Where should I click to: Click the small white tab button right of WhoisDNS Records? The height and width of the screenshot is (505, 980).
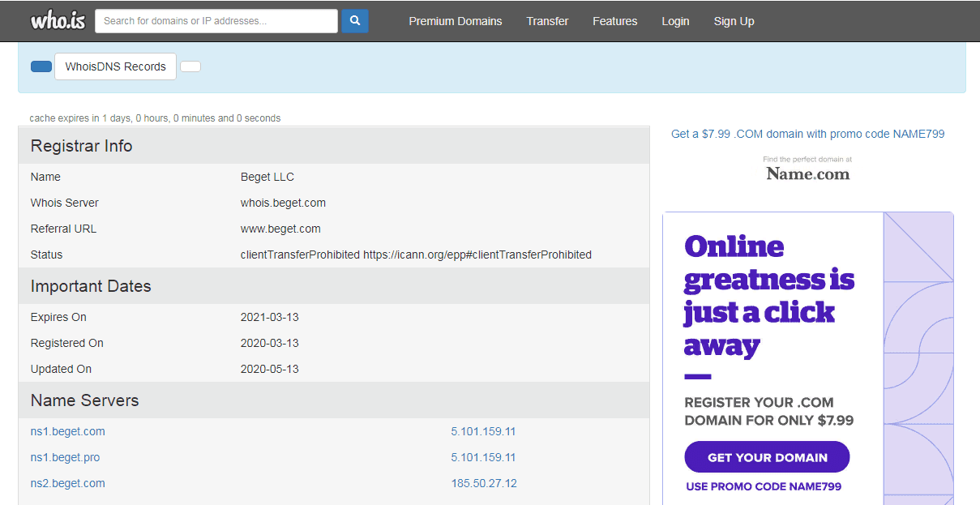(x=190, y=66)
